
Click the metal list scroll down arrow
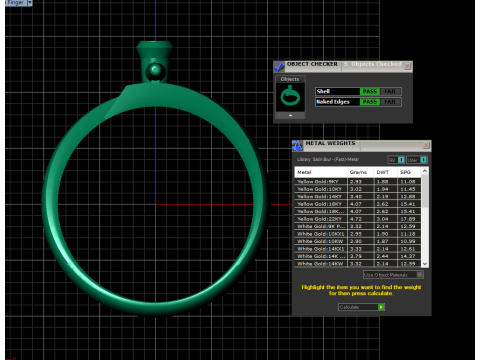pos(425,264)
